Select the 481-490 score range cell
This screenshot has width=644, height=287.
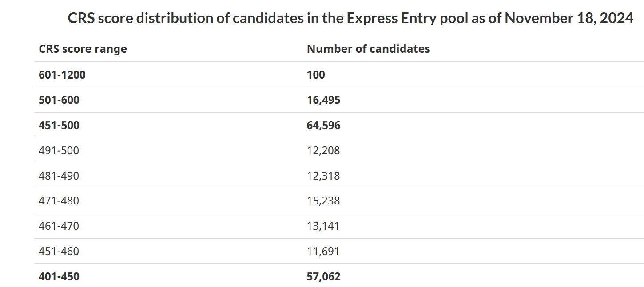pos(59,176)
